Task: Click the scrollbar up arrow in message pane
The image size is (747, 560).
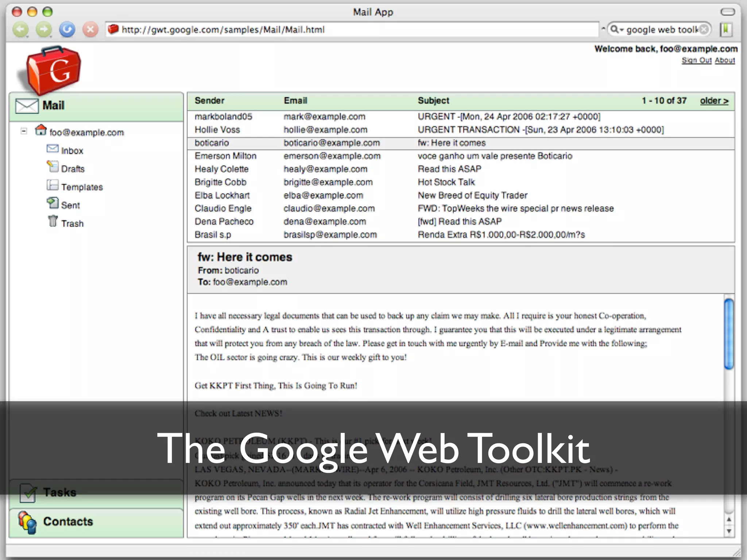Action: 729,520
